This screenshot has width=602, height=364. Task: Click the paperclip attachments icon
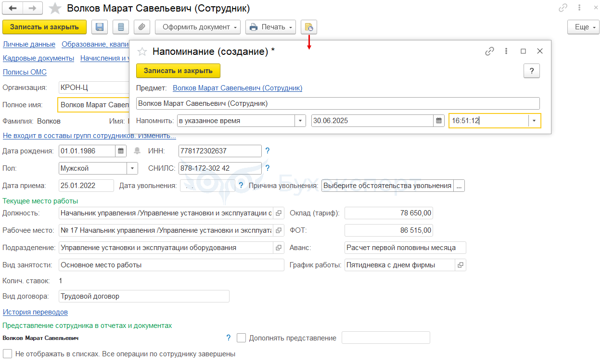click(142, 27)
